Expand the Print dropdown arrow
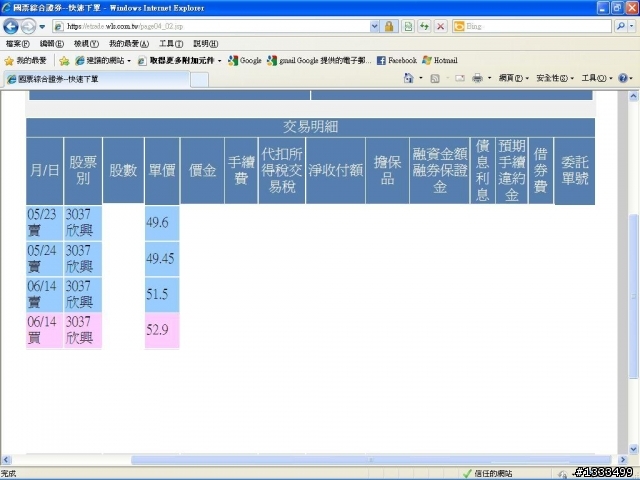The image size is (640, 480). [x=489, y=78]
